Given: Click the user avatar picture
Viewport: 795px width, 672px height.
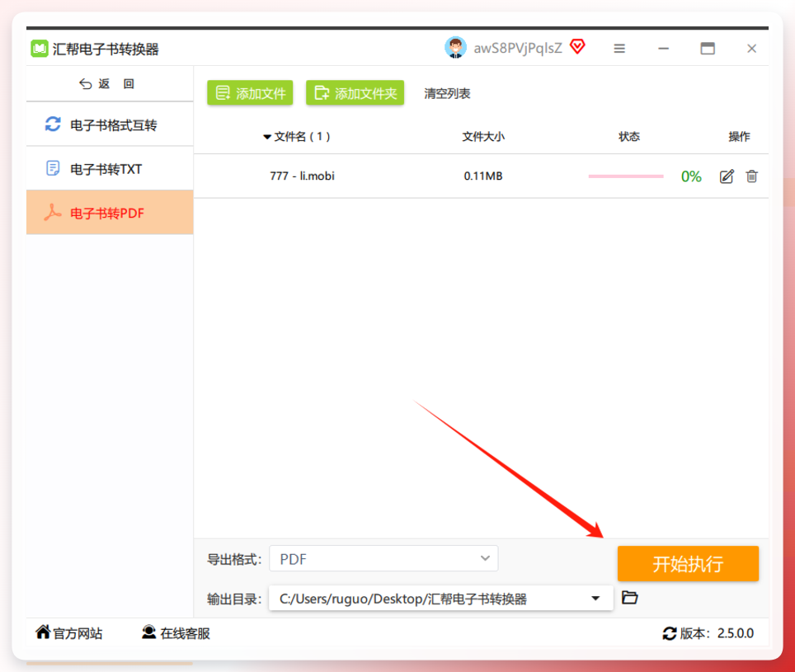Looking at the screenshot, I should [455, 48].
